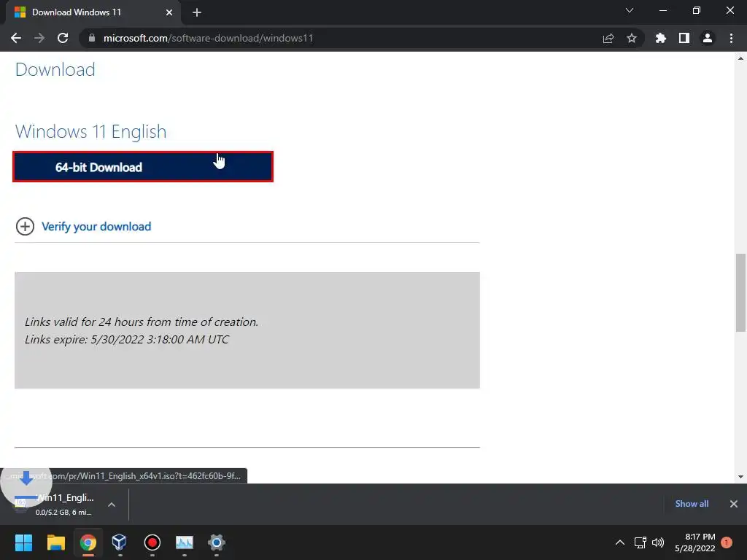
Task: Click the red record app taskbar icon
Action: [152, 542]
